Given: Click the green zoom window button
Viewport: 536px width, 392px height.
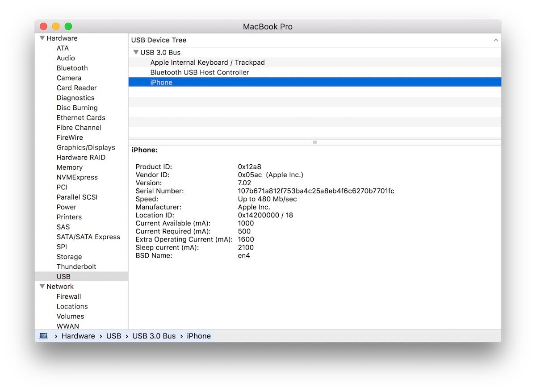Looking at the screenshot, I should [x=68, y=26].
